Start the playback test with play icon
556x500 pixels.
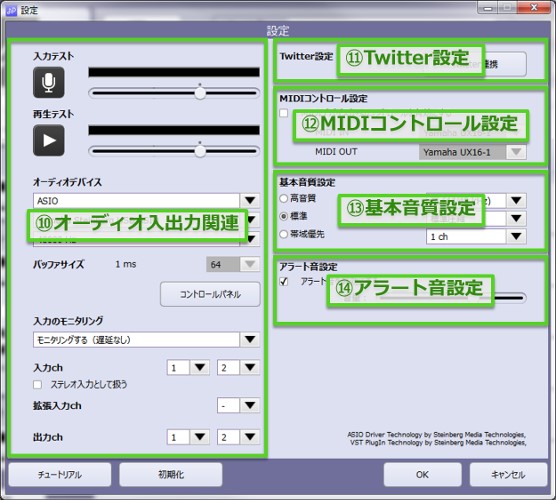(49, 140)
